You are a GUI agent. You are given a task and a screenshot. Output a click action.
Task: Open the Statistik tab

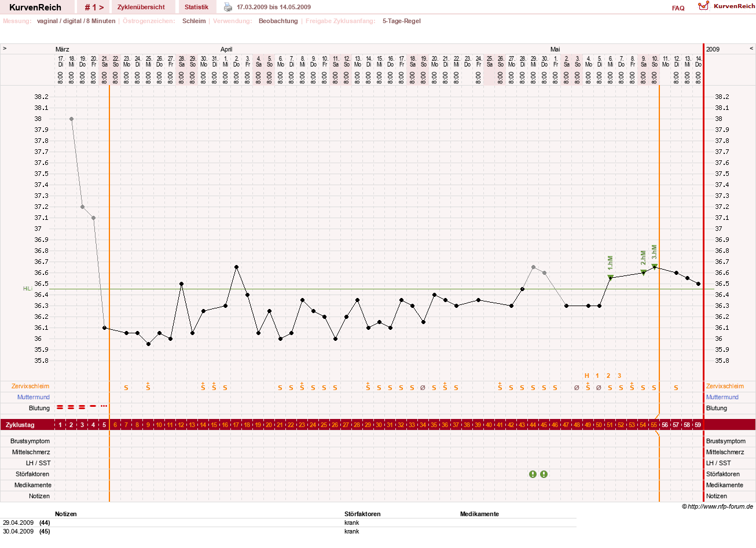coord(196,7)
